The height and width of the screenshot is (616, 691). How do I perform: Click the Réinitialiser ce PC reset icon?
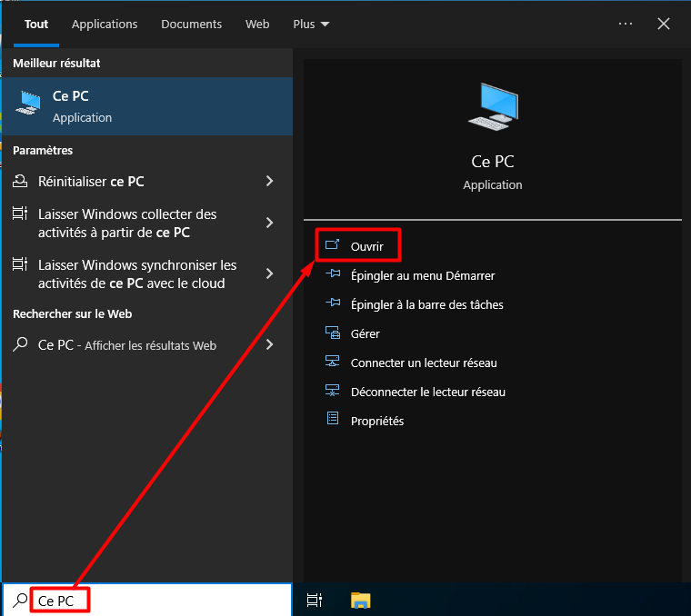(x=20, y=181)
